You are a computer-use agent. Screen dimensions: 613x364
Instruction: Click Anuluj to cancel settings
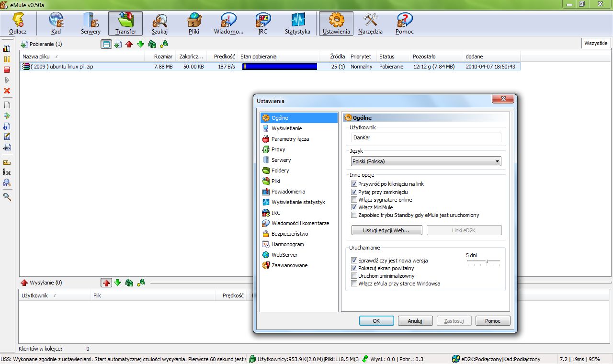click(415, 321)
